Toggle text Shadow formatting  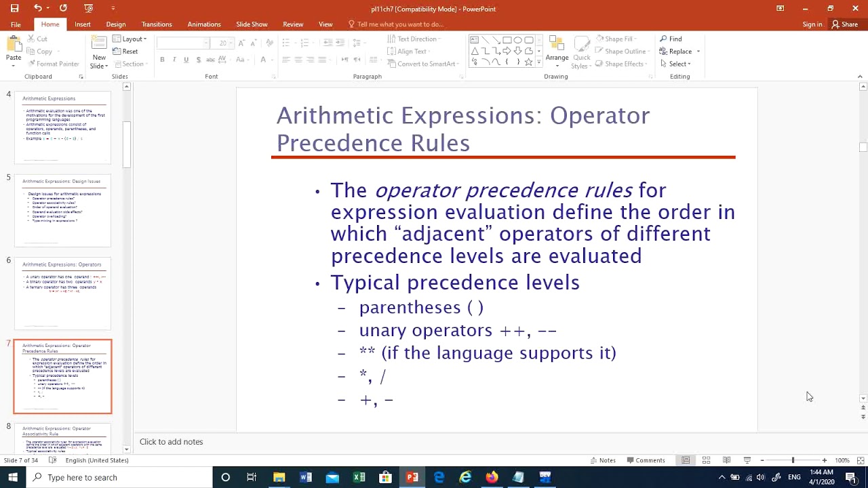point(198,60)
